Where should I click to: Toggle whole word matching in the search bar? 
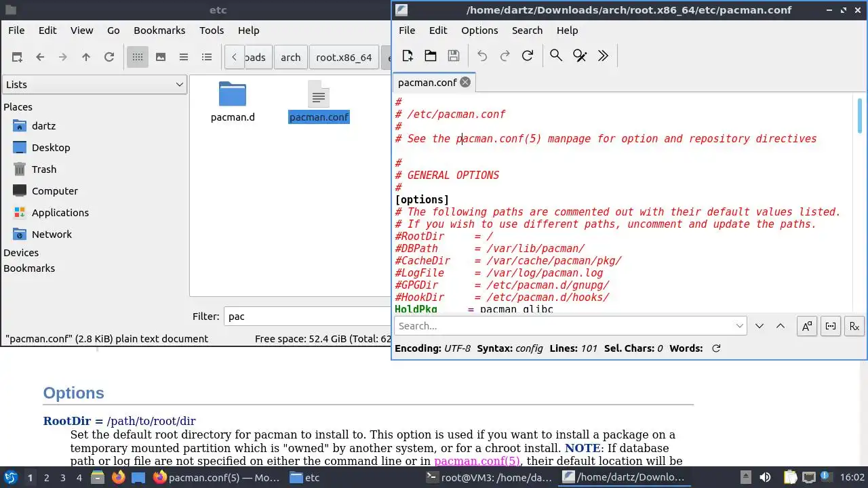point(831,326)
